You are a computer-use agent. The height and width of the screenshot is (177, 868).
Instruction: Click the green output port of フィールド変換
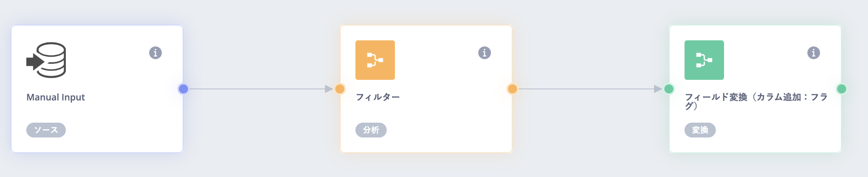[841, 89]
